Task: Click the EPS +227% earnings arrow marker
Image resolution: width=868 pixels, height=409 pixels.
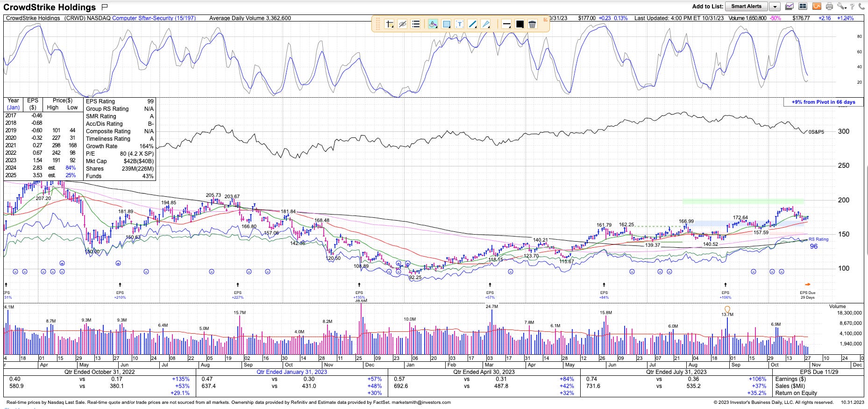Action: coord(238,284)
